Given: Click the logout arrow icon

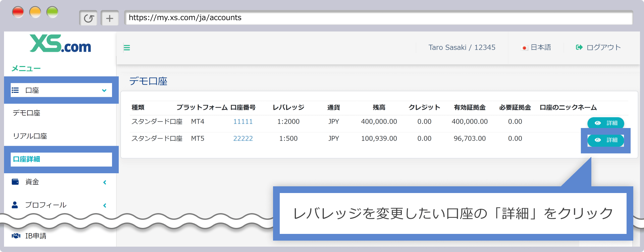Looking at the screenshot, I should point(579,47).
